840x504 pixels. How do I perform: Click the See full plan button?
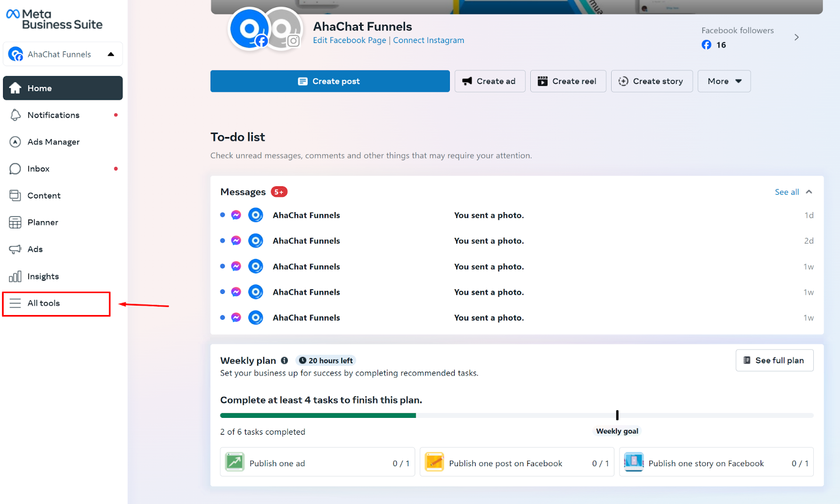775,361
